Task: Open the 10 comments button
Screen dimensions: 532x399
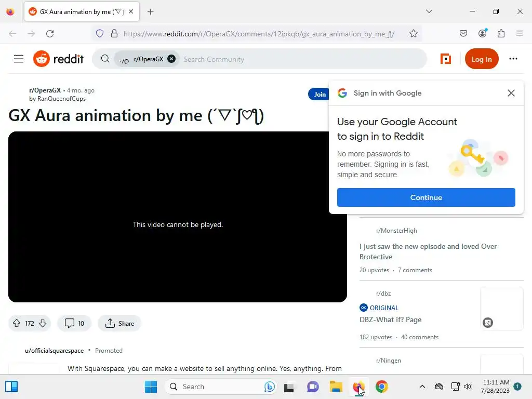Action: pos(74,323)
